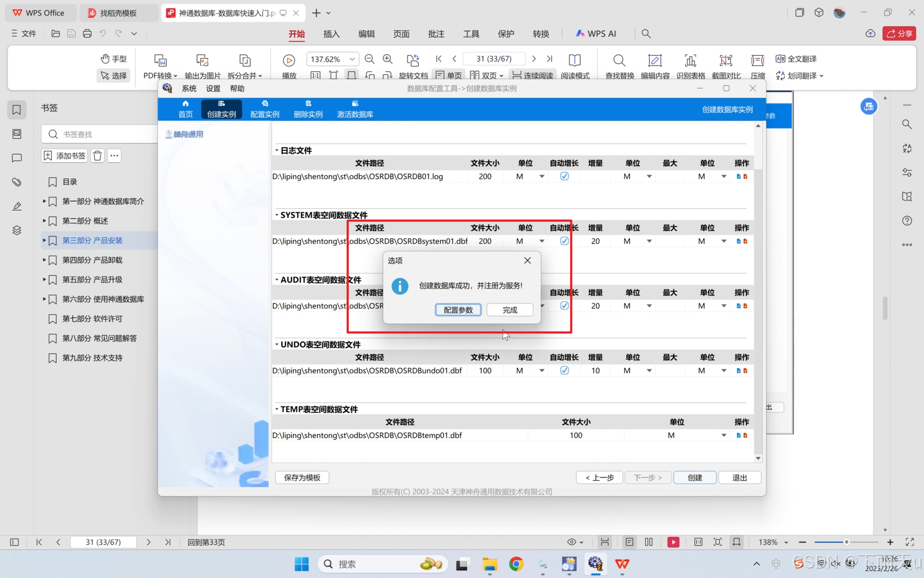Open the 保护 ribbon tab

point(506,34)
